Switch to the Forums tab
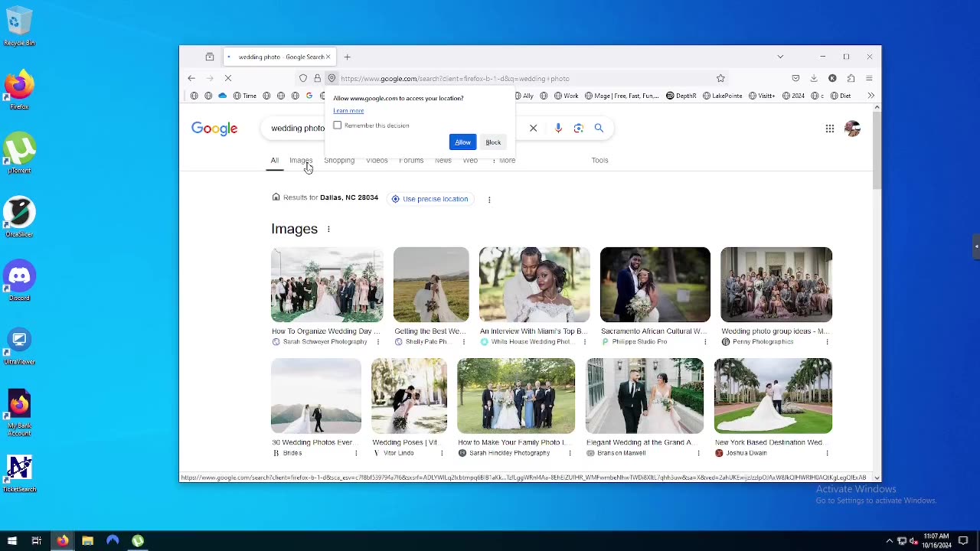980x551 pixels. tap(411, 161)
